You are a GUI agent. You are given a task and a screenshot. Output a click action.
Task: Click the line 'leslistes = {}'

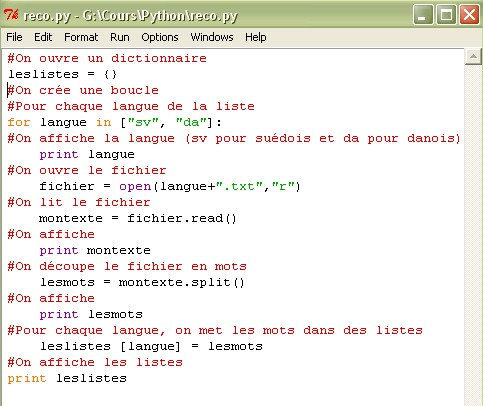coord(62,74)
